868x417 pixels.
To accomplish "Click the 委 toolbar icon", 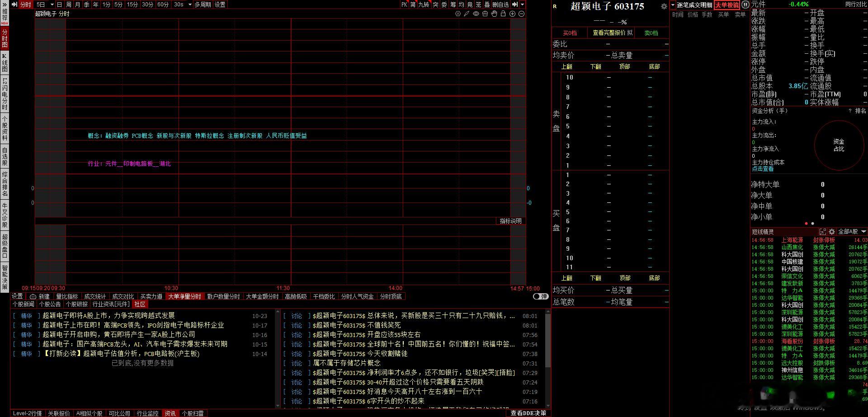I will click(444, 5).
